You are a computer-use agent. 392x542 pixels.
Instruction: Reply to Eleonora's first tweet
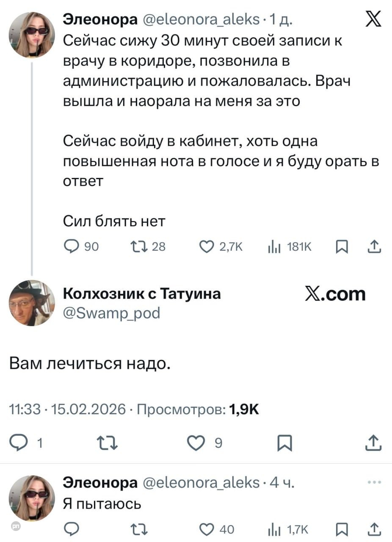click(x=72, y=246)
